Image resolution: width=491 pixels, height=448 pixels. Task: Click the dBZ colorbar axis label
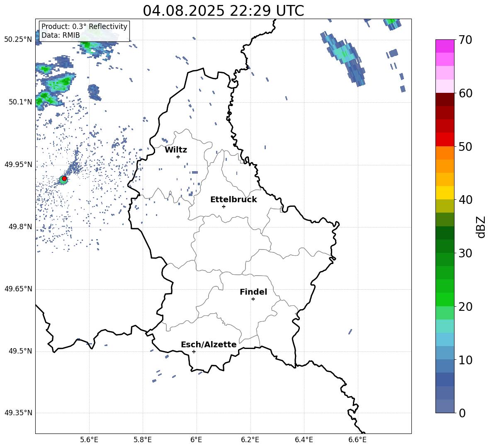click(481, 227)
